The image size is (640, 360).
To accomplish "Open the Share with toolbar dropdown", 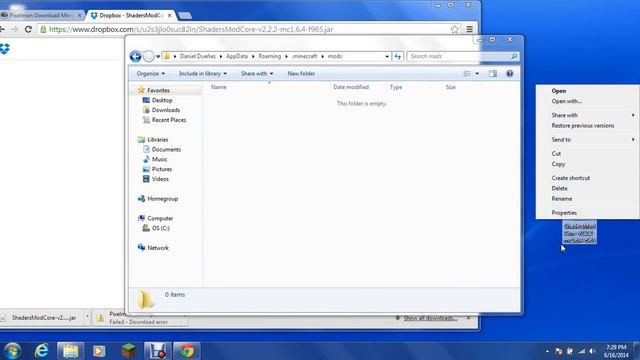I will 257,73.
